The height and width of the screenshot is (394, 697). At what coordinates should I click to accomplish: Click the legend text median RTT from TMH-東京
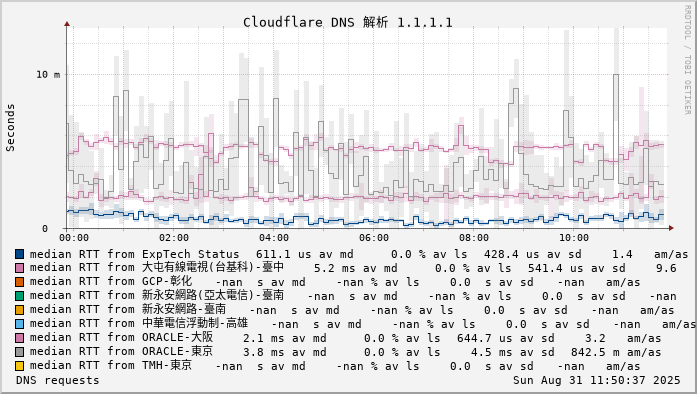tap(111, 365)
